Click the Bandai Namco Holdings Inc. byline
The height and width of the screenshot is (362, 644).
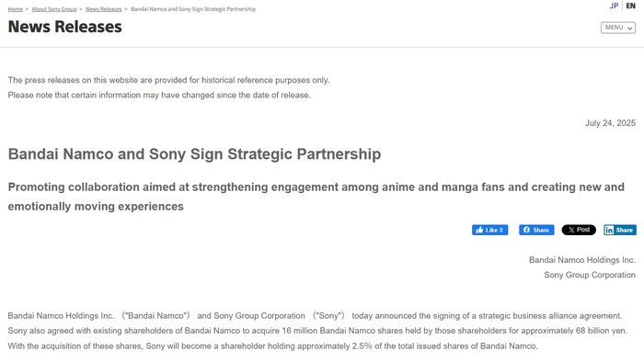[582, 260]
